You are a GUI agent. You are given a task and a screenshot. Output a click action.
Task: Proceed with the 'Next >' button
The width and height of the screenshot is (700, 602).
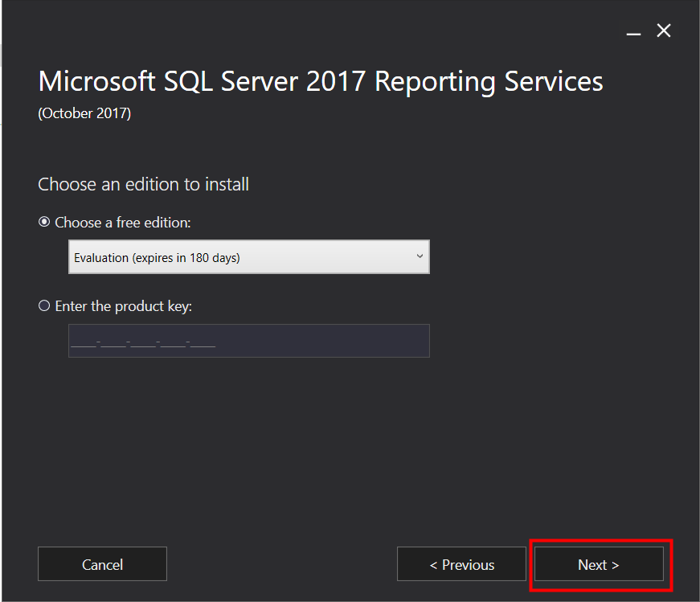click(x=599, y=564)
